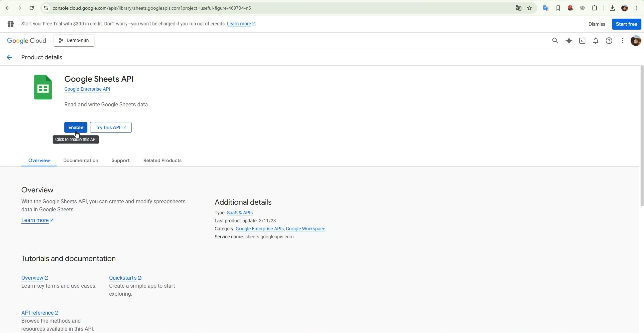
Task: Go back in browser history
Action: point(7,8)
